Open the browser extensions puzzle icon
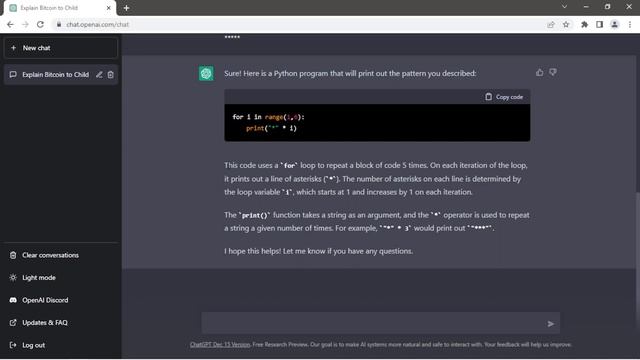The height and width of the screenshot is (360, 640). pos(584,24)
